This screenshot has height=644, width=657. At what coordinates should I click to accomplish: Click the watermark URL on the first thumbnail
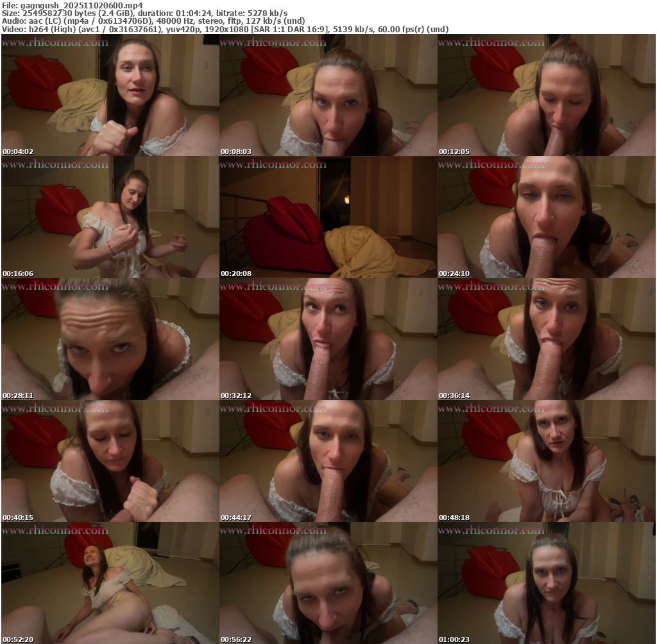tap(55, 42)
